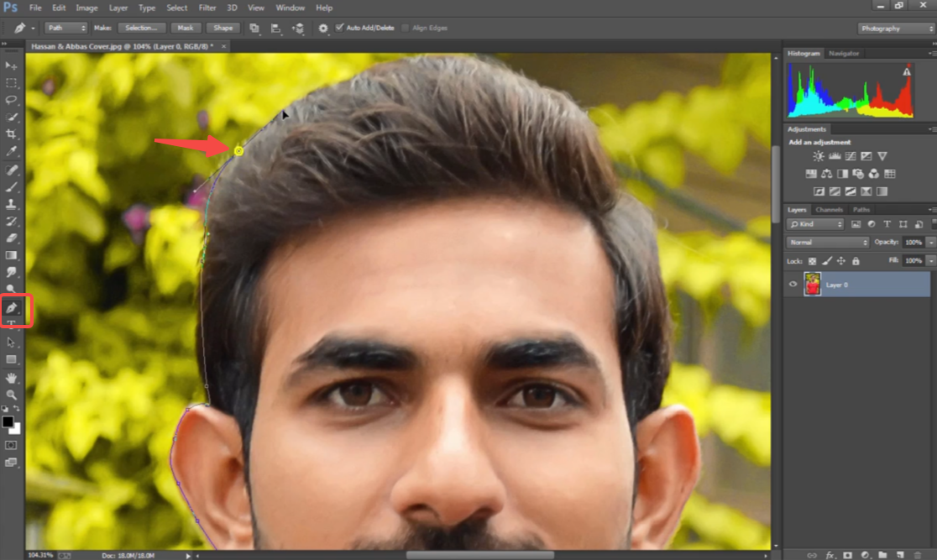Toggle Align Edges checkbox
The height and width of the screenshot is (560, 937).
(406, 28)
